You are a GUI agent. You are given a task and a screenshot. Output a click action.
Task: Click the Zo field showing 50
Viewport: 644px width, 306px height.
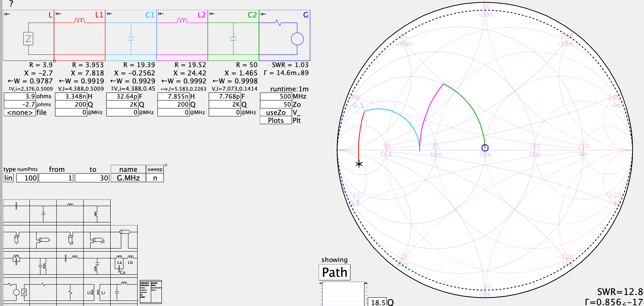276,104
